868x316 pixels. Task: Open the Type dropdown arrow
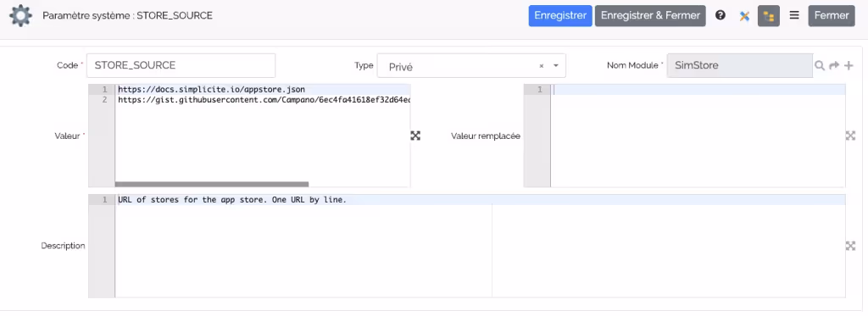[556, 66]
